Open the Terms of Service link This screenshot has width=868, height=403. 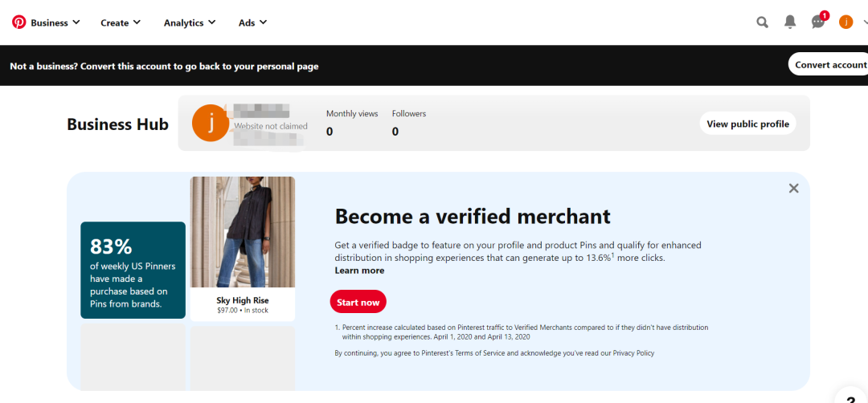[480, 352]
